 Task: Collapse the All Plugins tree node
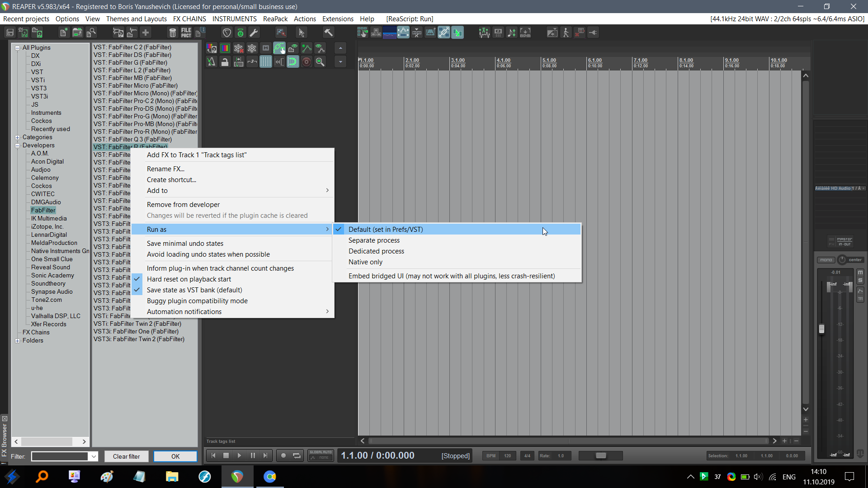click(17, 47)
